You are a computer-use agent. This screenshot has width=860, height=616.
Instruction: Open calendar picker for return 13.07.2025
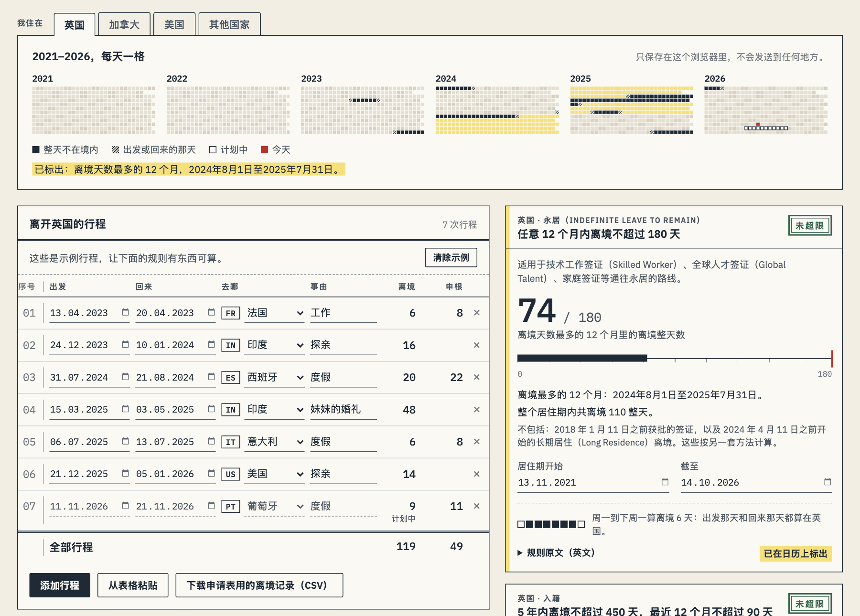[x=211, y=441]
